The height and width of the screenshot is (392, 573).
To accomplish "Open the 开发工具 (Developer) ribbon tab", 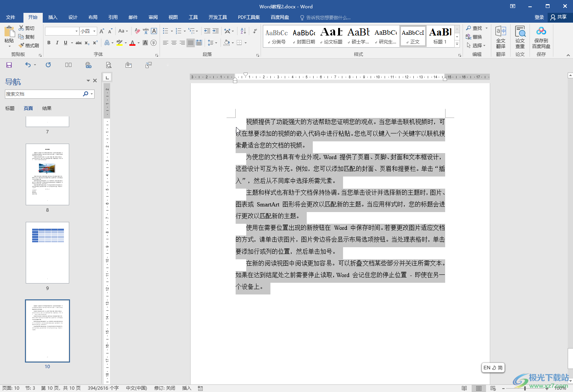I will pos(217,17).
